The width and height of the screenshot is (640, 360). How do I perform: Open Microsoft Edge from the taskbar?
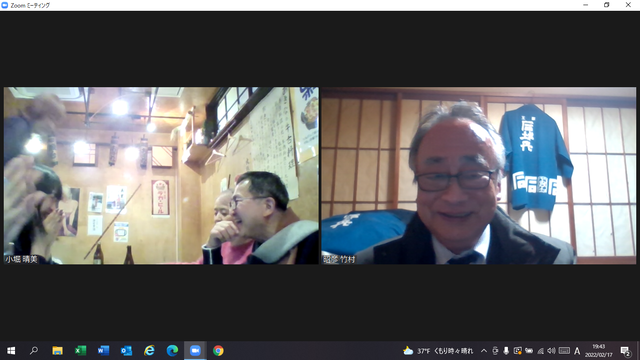(172, 351)
